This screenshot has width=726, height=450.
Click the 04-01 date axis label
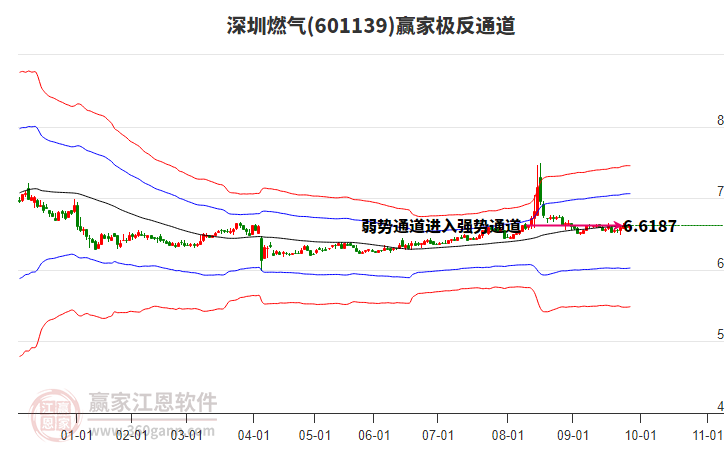tap(253, 435)
